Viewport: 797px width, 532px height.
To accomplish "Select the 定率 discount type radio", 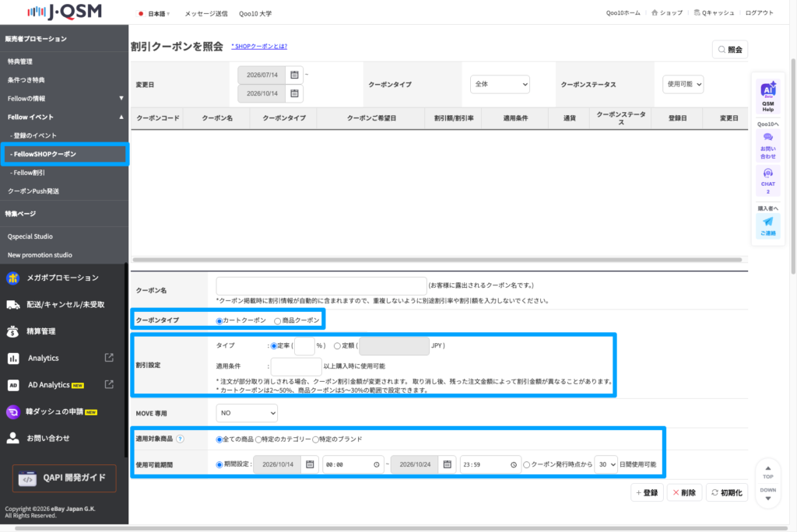I will click(x=273, y=346).
